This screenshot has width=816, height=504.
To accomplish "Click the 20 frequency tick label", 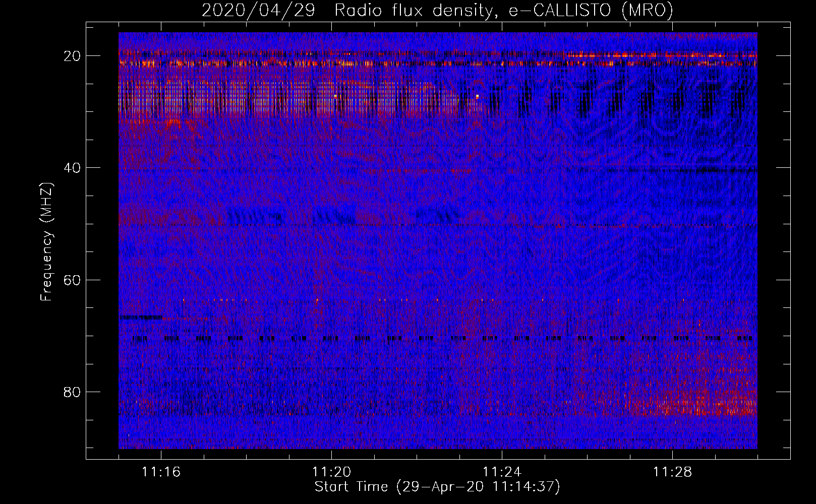I will coord(72,56).
